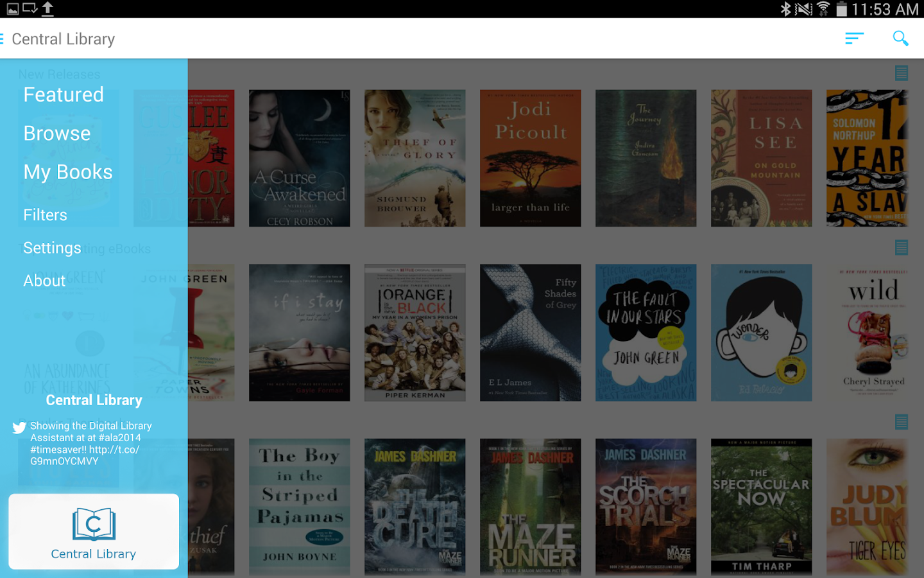Viewport: 924px width, 578px height.
Task: Close the navigation drawer via hamburger icon
Action: pyautogui.click(x=2, y=39)
